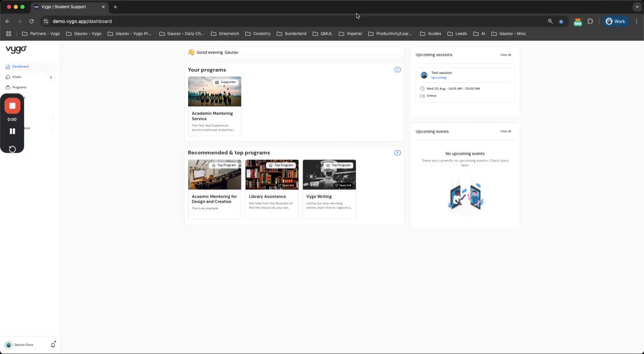Go to Programs in the sidebar
This screenshot has height=354, width=644.
click(x=19, y=87)
